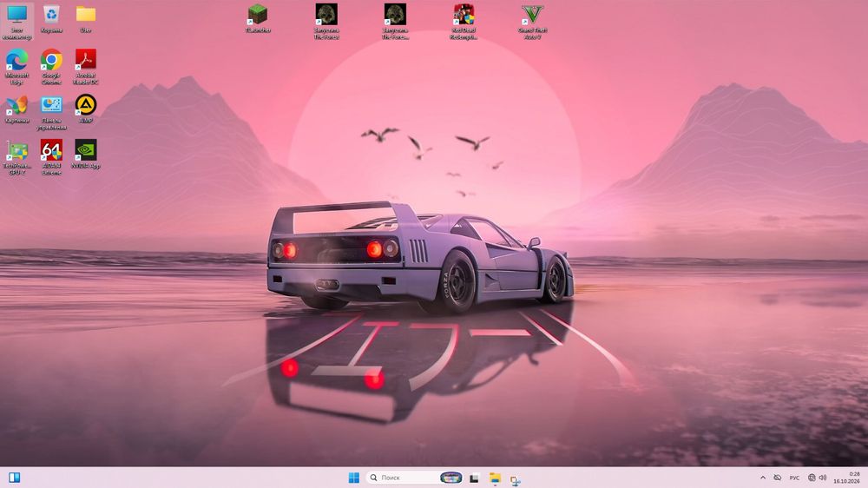
Task: Select the skull shortcut with truncated 'The Fores...' label
Action: coord(395,23)
